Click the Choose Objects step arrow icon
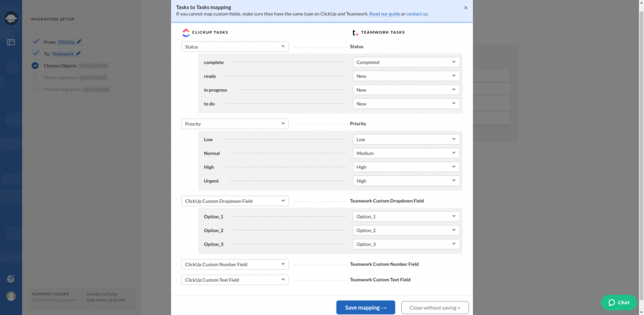644x315 pixels. coord(35,66)
